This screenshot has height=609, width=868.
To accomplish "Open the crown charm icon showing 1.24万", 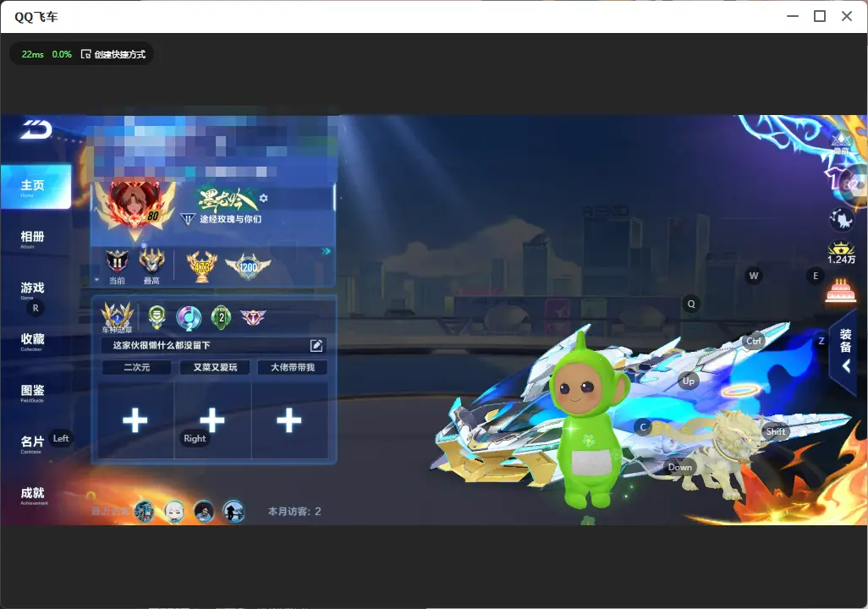I will point(842,253).
